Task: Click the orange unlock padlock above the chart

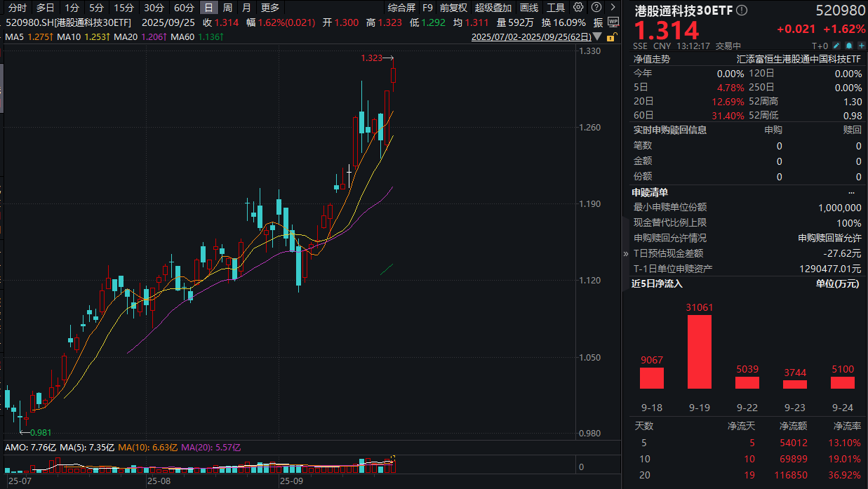Action: click(x=610, y=36)
